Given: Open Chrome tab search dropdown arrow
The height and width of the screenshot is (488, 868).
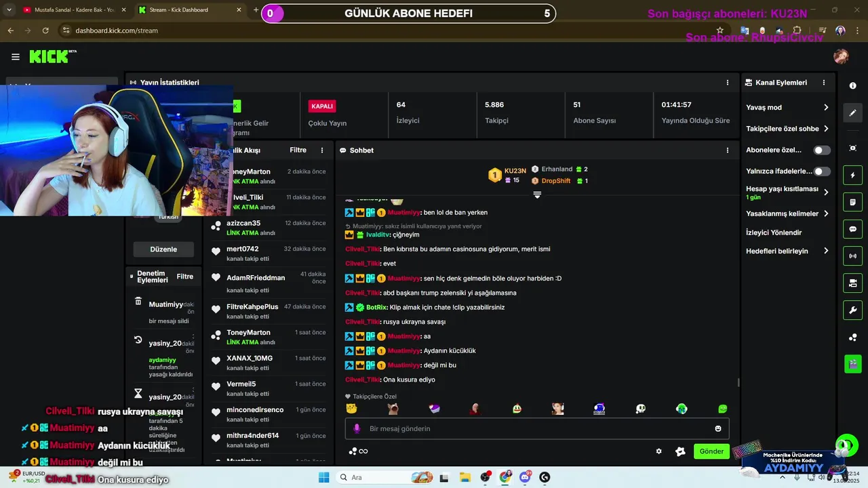Looking at the screenshot, I should (9, 9).
